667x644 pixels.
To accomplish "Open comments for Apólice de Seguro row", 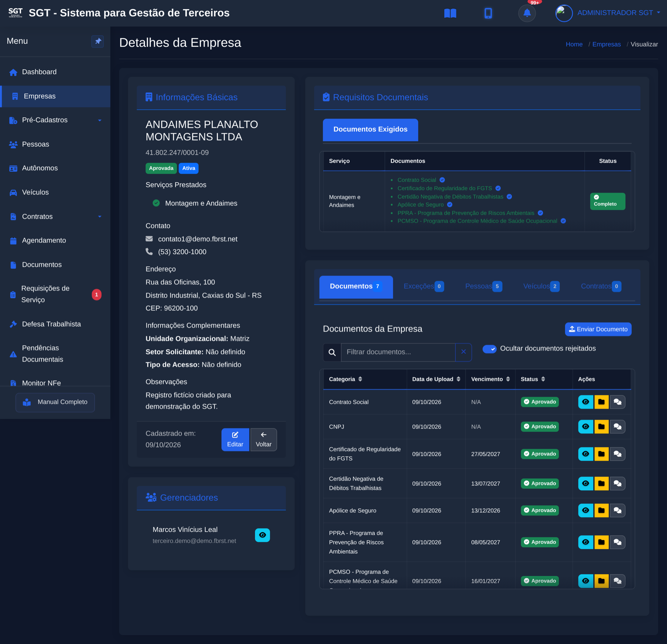I will pyautogui.click(x=617, y=511).
